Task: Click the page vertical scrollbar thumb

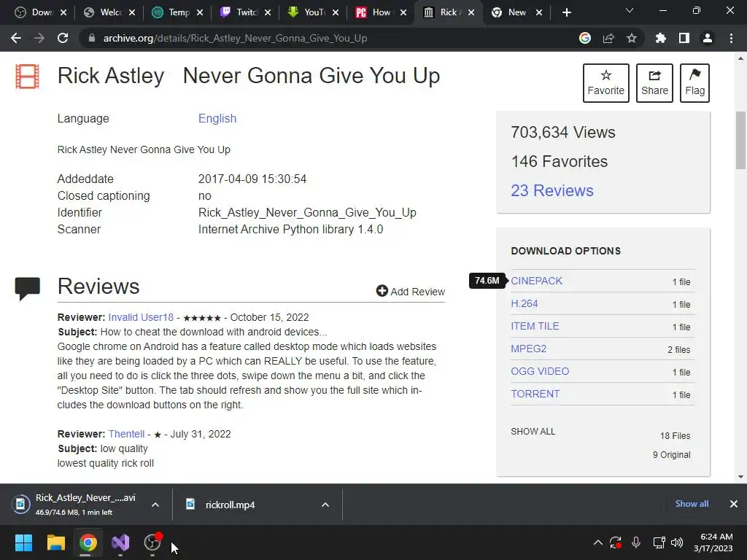Action: point(740,140)
